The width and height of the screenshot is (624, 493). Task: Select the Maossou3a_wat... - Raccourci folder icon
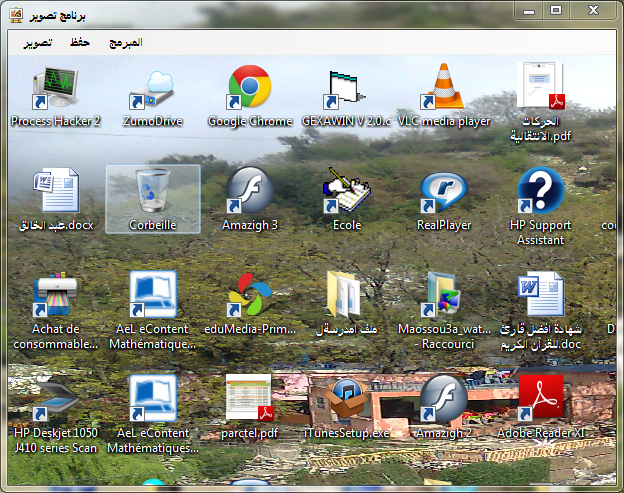pos(441,295)
